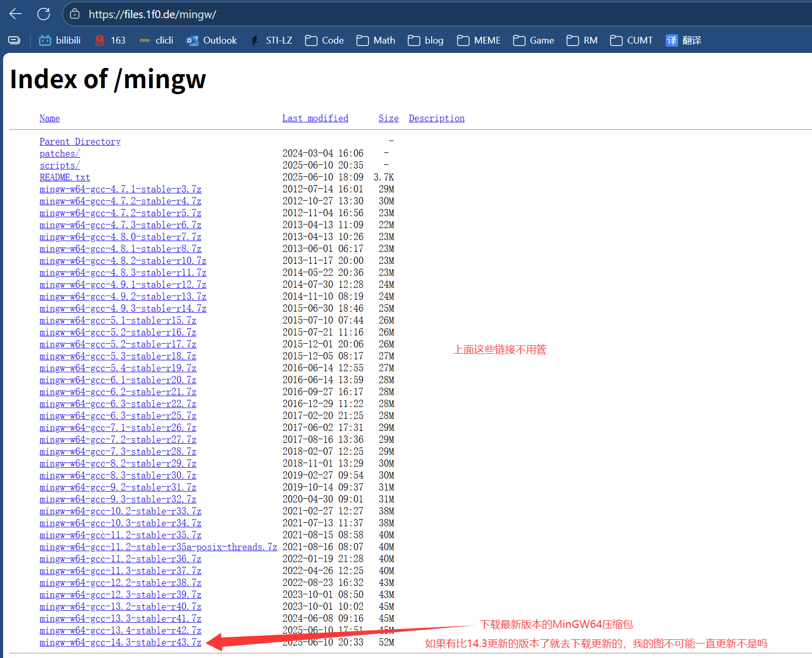Image resolution: width=812 pixels, height=658 pixels.
Task: Open the README.txt file
Action: coord(65,177)
